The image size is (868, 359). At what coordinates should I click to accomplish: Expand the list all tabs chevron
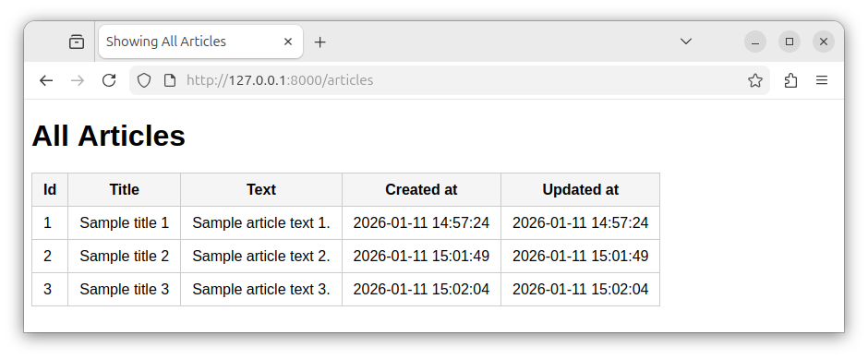(686, 42)
